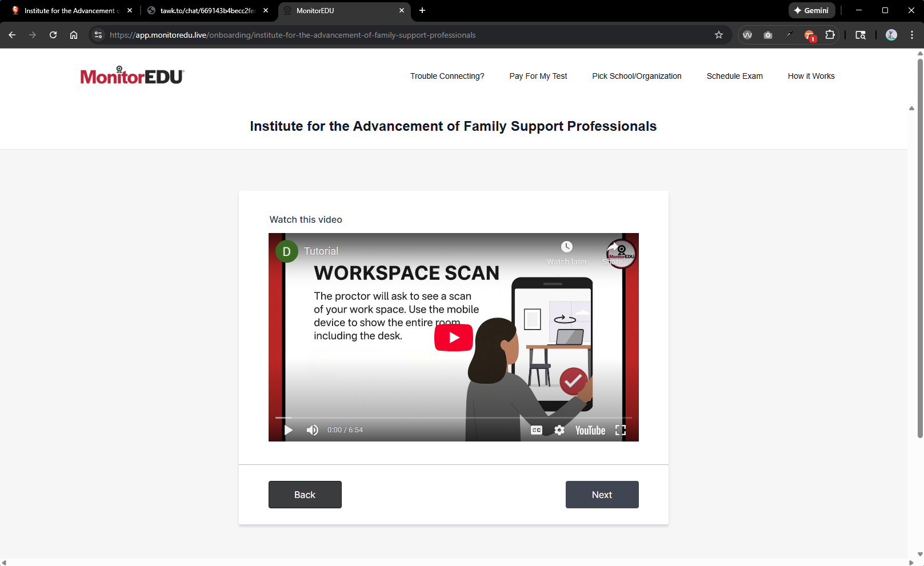Click the MonitorEDU logo
Image resolution: width=924 pixels, height=566 pixels.
click(x=132, y=75)
